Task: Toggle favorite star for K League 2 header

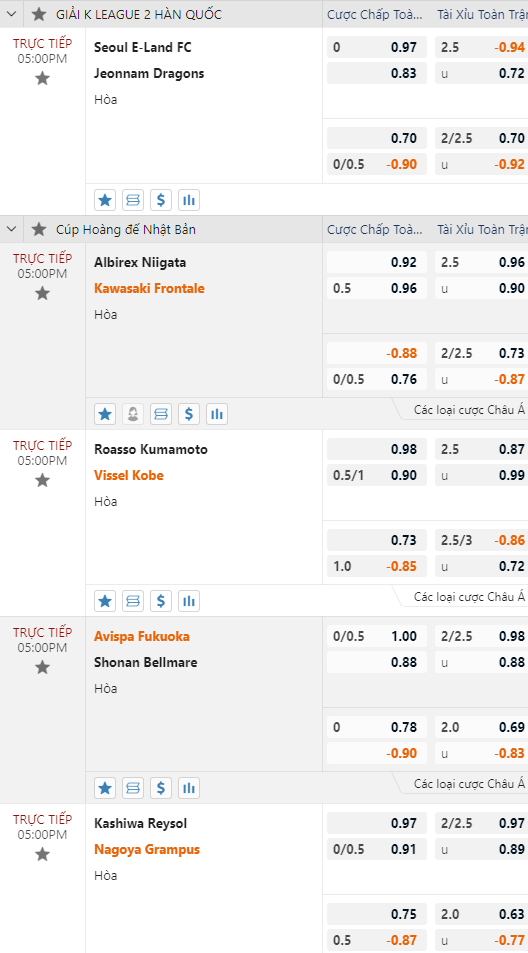Action: 39,14
